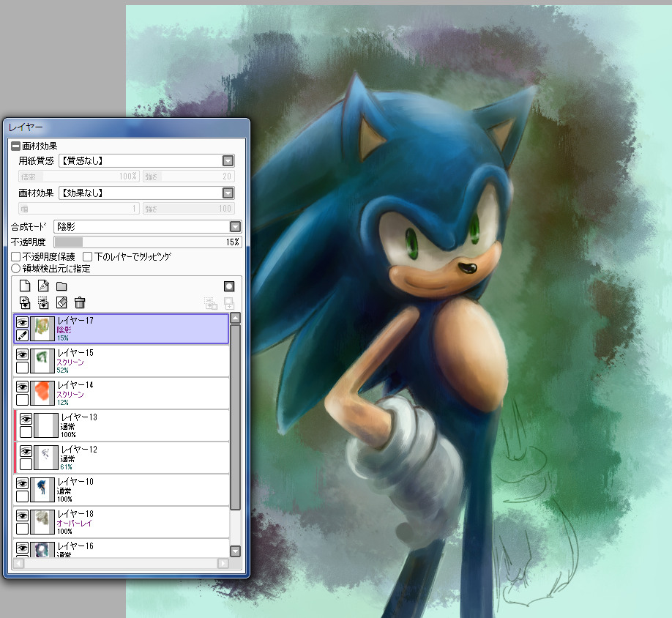Tick the link box under レイヤー13 eye
The width and height of the screenshot is (672, 618).
coord(26,431)
